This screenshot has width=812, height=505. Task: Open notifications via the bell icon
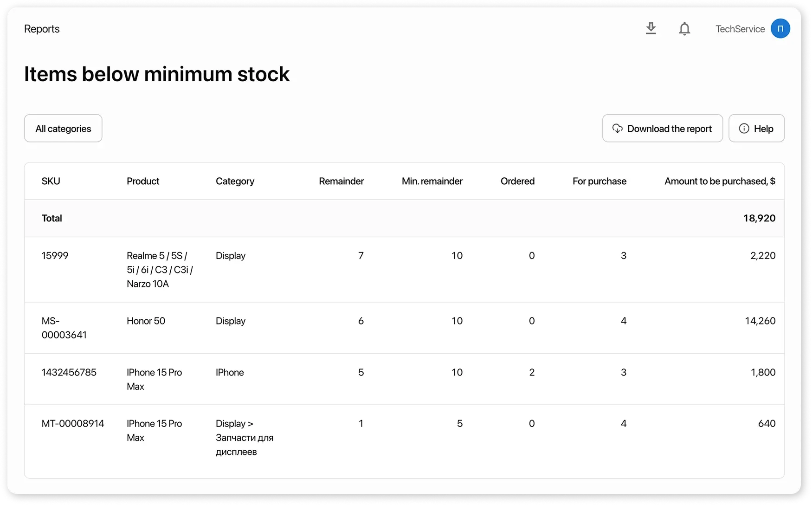click(684, 28)
